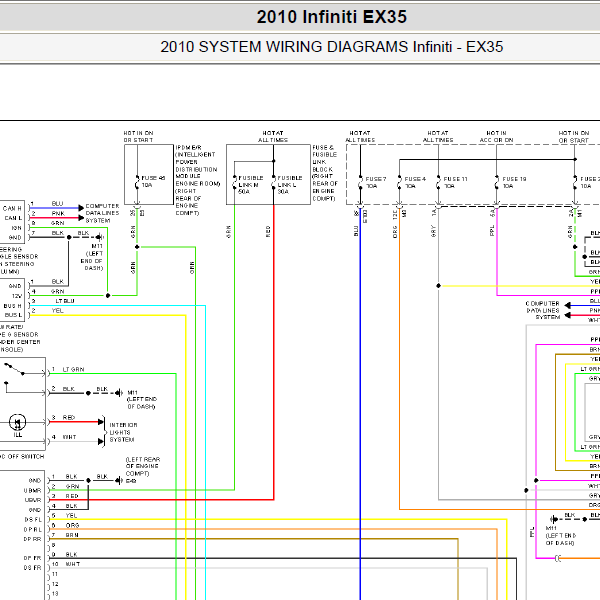600x600 pixels.
Task: Click the "DS FR" terminal label
Action: point(33,568)
